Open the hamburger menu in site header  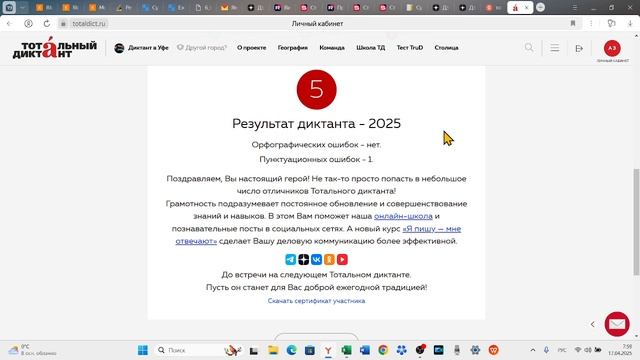click(555, 48)
